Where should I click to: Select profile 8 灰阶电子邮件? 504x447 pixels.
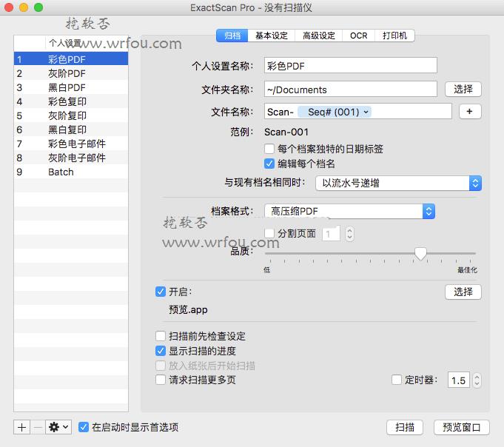click(x=71, y=158)
